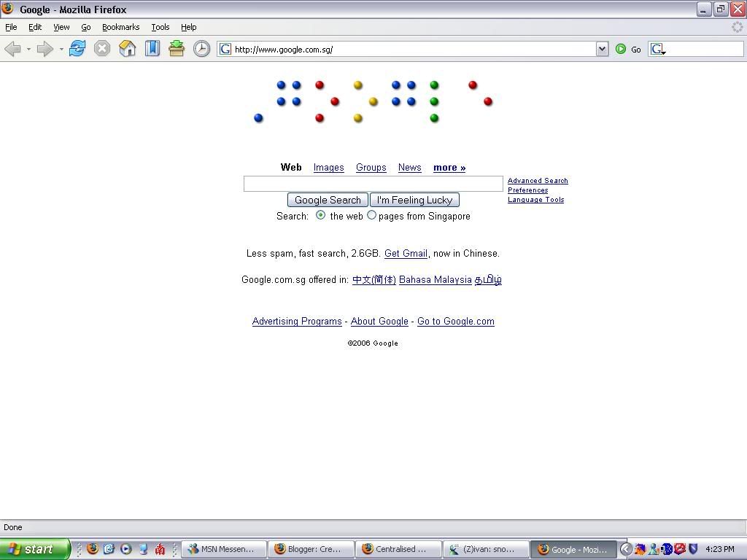Show hidden system tray icons arrow
Screen dimensions: 747x560
point(625,549)
